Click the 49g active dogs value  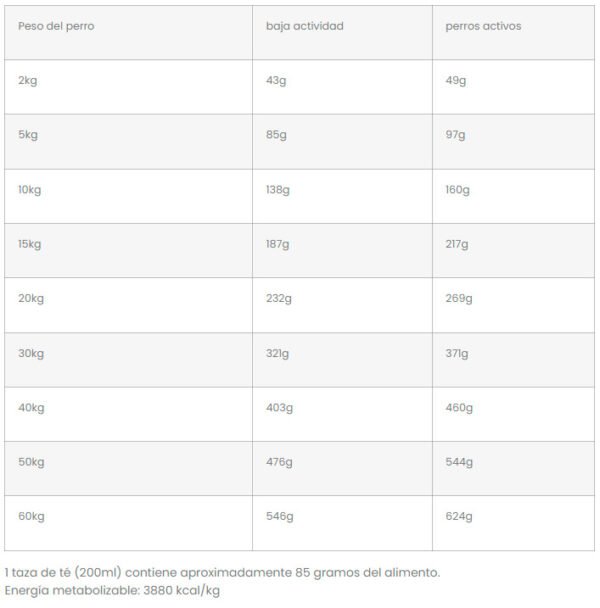point(514,87)
